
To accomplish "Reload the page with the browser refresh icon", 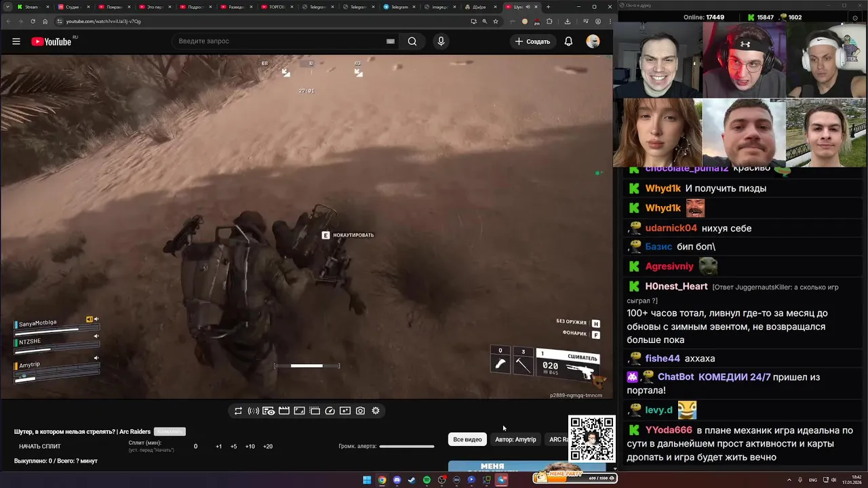I will (x=33, y=21).
